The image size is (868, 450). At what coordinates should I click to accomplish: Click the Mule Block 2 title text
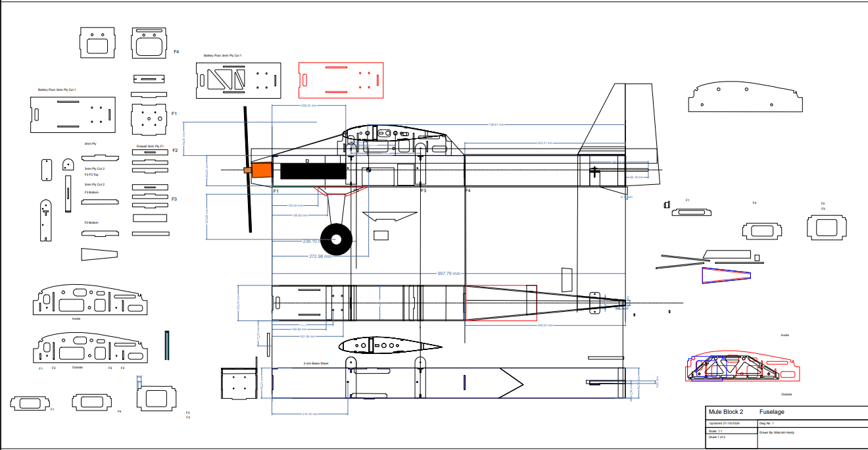click(x=725, y=412)
